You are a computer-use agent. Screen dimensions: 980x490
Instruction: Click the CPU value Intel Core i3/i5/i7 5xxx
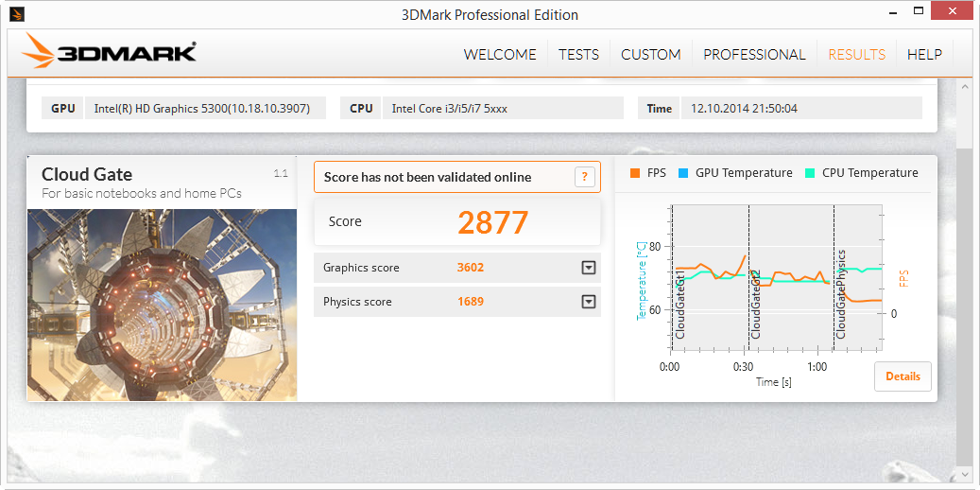pos(450,108)
